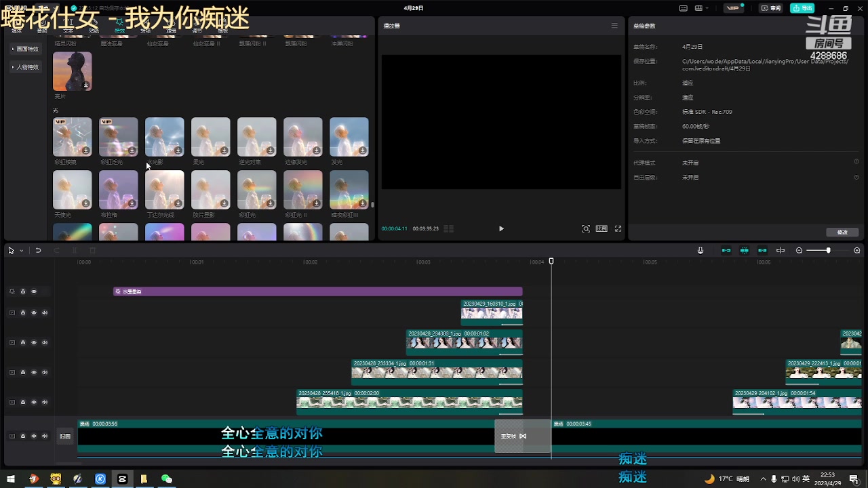Viewport: 868px width, 488px height.
Task: Download the 柔光 light effect
Action: [224, 150]
